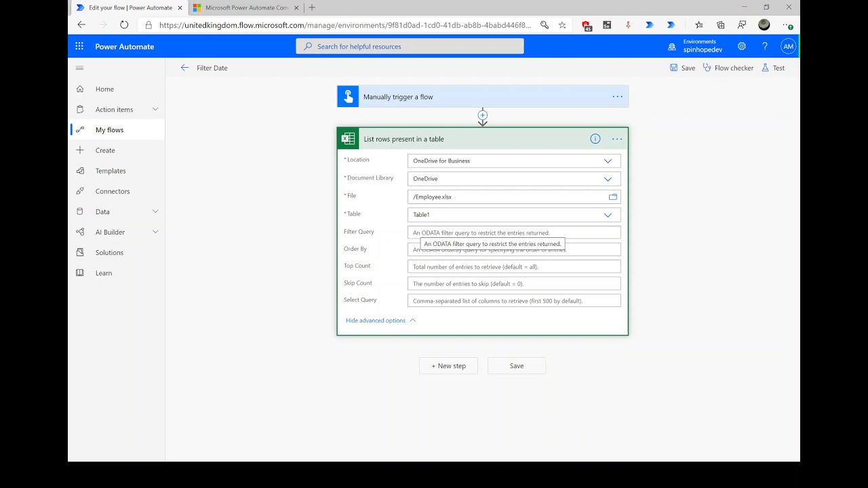
Task: Close the Microsoft Power Automate Community tab
Action: [x=296, y=7]
